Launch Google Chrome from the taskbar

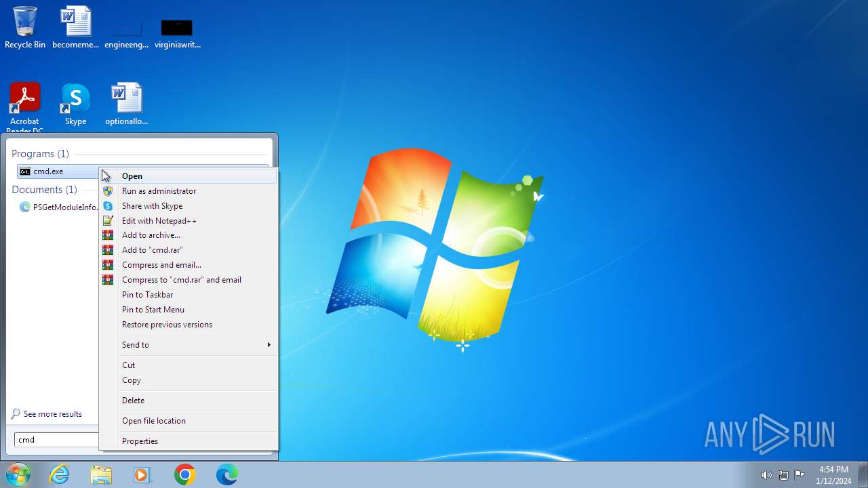[x=184, y=474]
